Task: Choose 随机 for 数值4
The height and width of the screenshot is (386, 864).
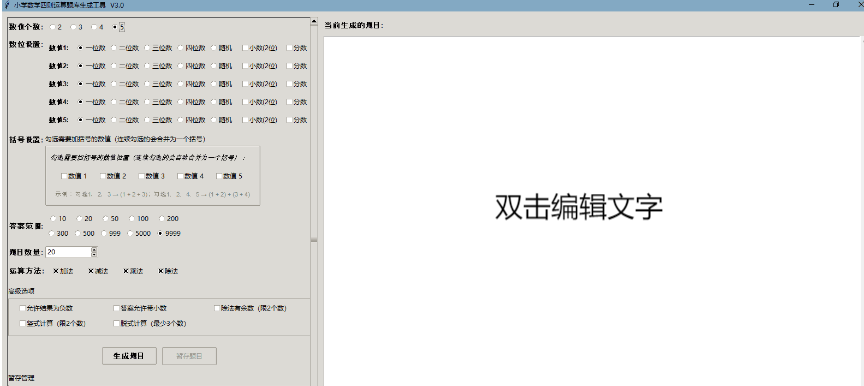Action: [214, 102]
